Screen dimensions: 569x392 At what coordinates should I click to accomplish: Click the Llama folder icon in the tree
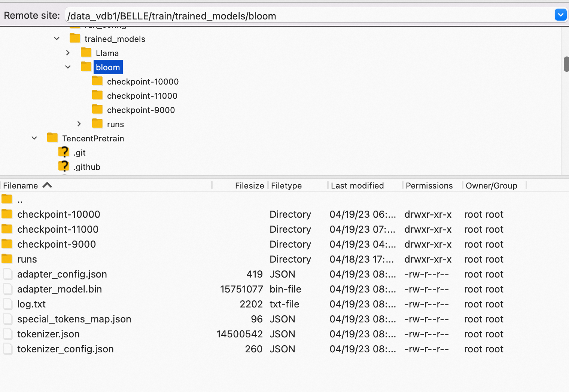tap(85, 52)
